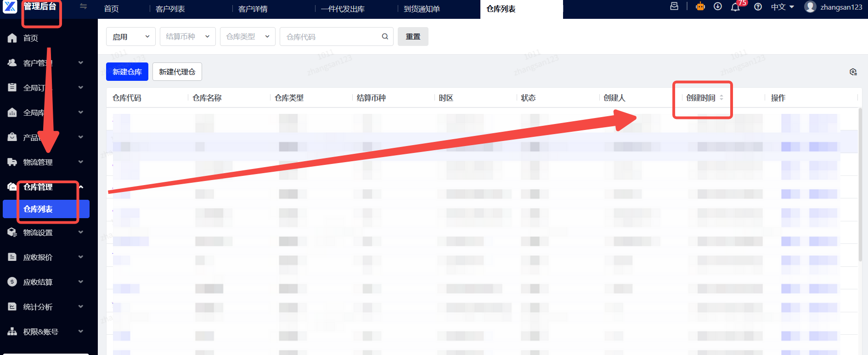Click the 首页 home icon in sidebar

[12, 38]
